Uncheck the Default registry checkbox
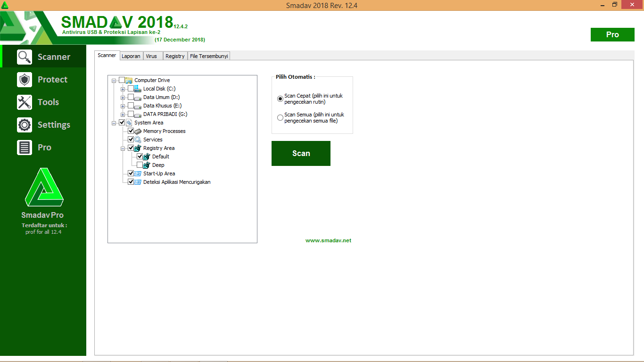Screen dimensions: 644x362 pyautogui.click(x=140, y=156)
